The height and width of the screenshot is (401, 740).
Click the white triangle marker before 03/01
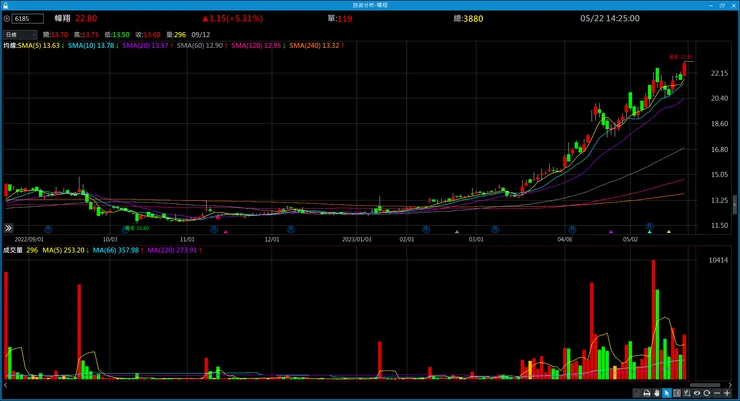coord(456,232)
